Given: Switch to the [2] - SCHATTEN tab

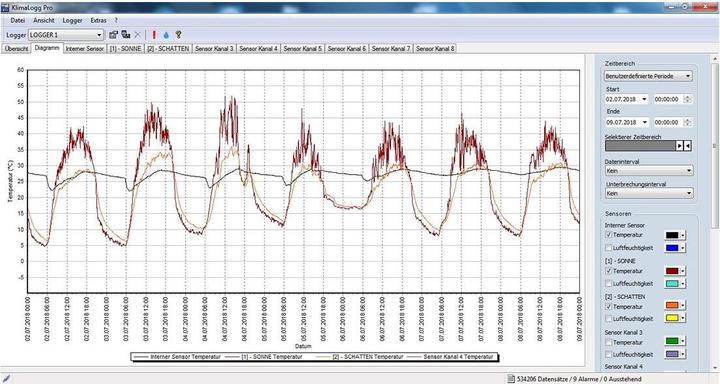Looking at the screenshot, I should pos(168,48).
